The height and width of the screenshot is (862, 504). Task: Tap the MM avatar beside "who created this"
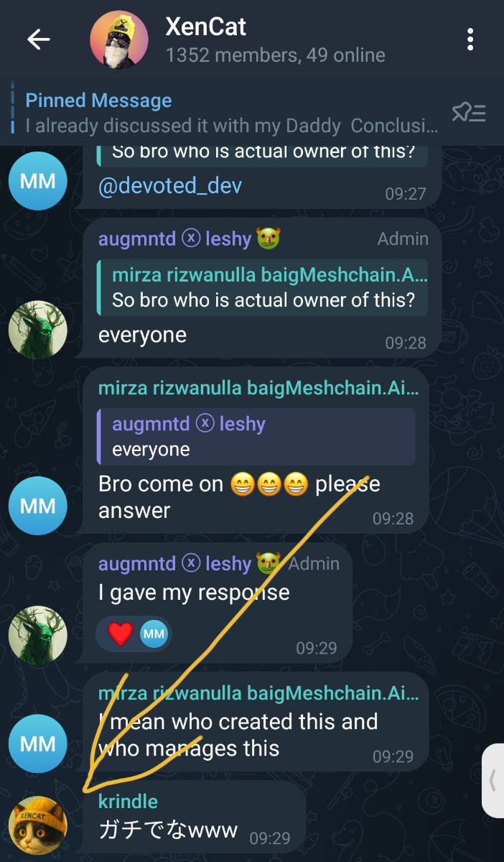(37, 744)
